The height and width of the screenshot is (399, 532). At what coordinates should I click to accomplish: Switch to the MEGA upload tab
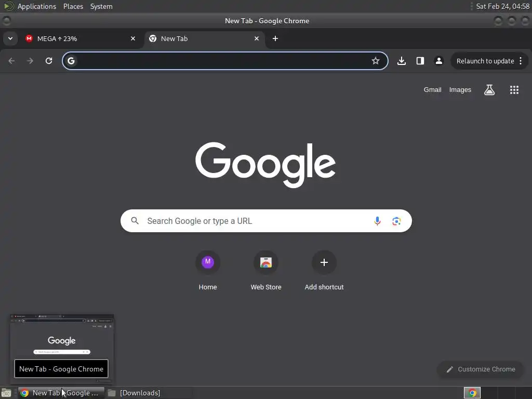tap(81, 38)
